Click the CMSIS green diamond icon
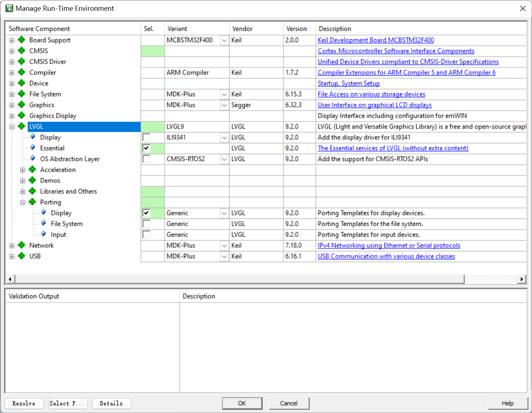This screenshot has width=532, height=413. (x=22, y=50)
